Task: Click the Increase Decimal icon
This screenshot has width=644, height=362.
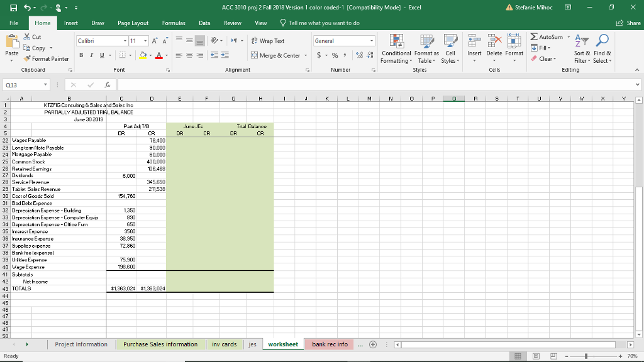Action: 359,55
